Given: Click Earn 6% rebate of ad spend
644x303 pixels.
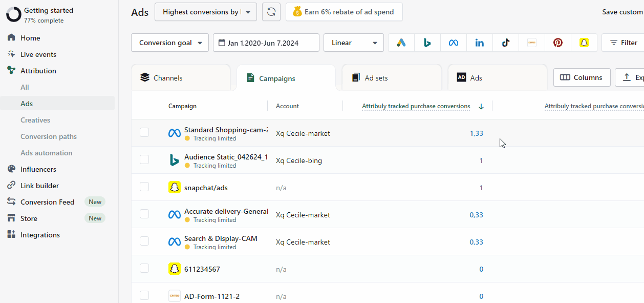Looking at the screenshot, I should click(344, 12).
